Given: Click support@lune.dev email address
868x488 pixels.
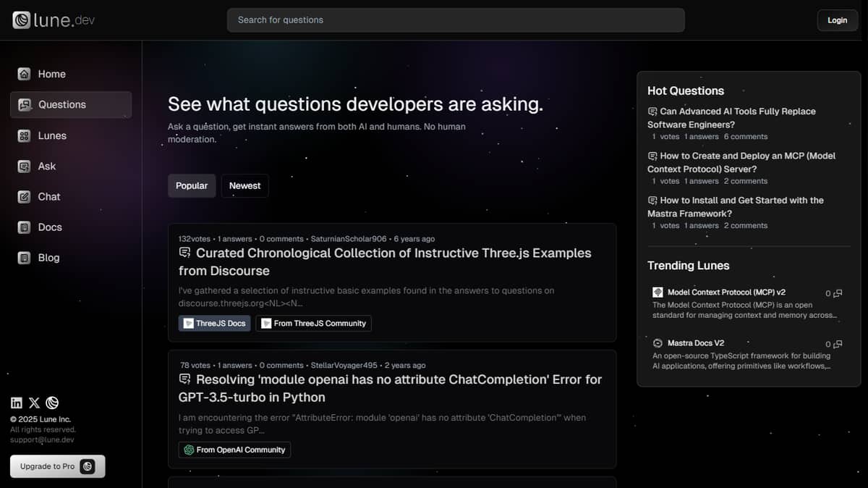Looking at the screenshot, I should (42, 439).
